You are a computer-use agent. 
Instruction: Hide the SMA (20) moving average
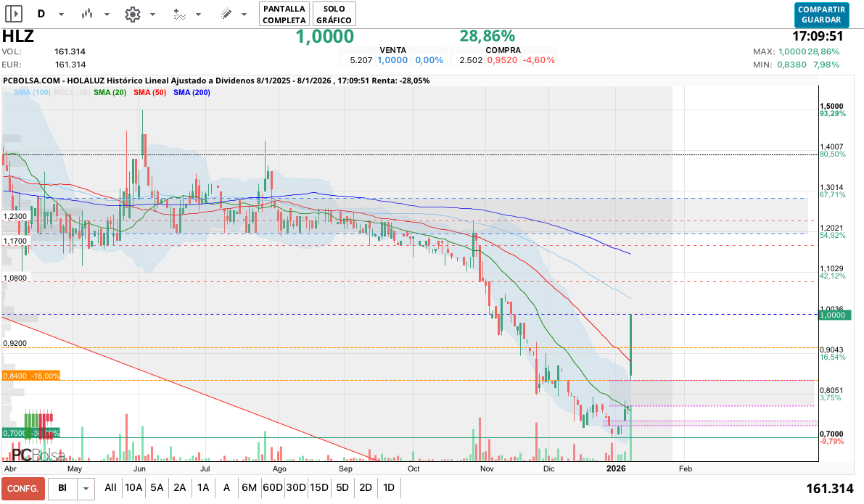pos(110,93)
